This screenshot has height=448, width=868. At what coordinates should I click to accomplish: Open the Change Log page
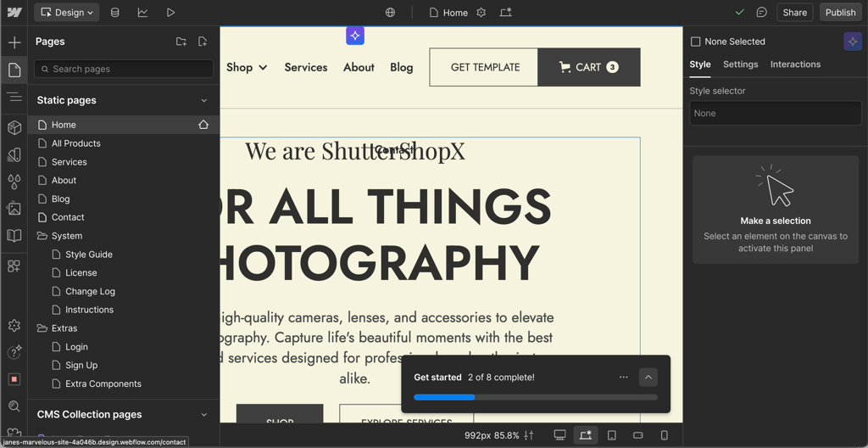(x=124, y=291)
